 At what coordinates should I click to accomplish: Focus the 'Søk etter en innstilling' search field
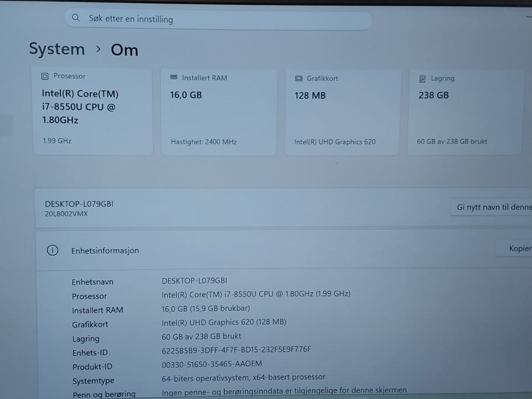pyautogui.click(x=218, y=20)
